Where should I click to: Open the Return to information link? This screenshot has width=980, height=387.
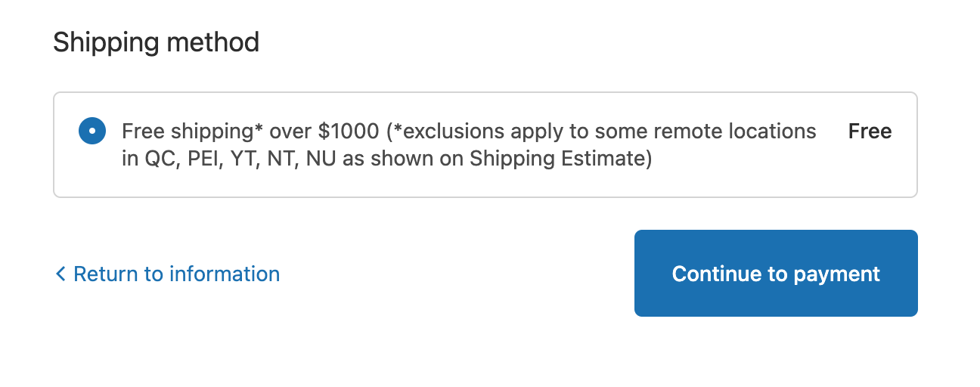176,274
